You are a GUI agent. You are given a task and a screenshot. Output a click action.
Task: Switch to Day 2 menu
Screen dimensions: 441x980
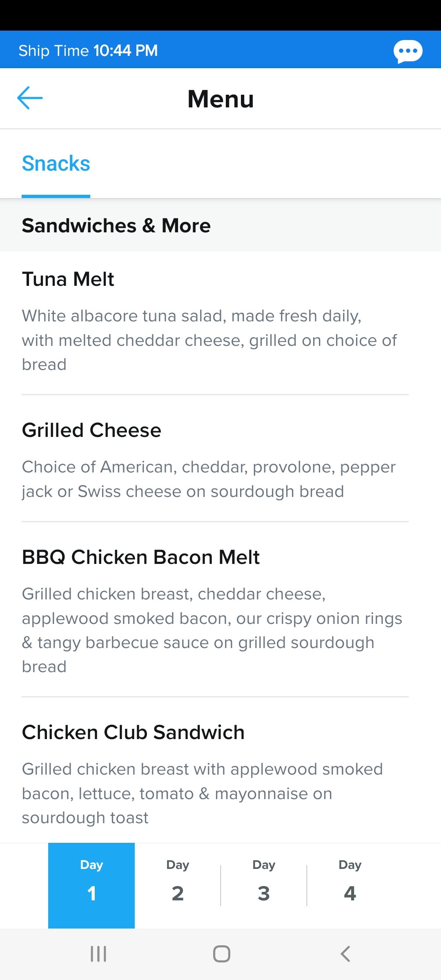178,885
